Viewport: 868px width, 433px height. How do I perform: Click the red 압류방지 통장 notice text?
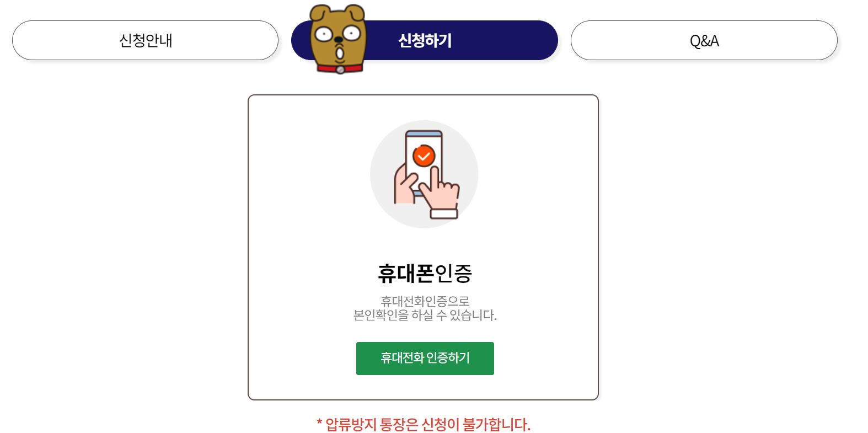[x=423, y=425]
